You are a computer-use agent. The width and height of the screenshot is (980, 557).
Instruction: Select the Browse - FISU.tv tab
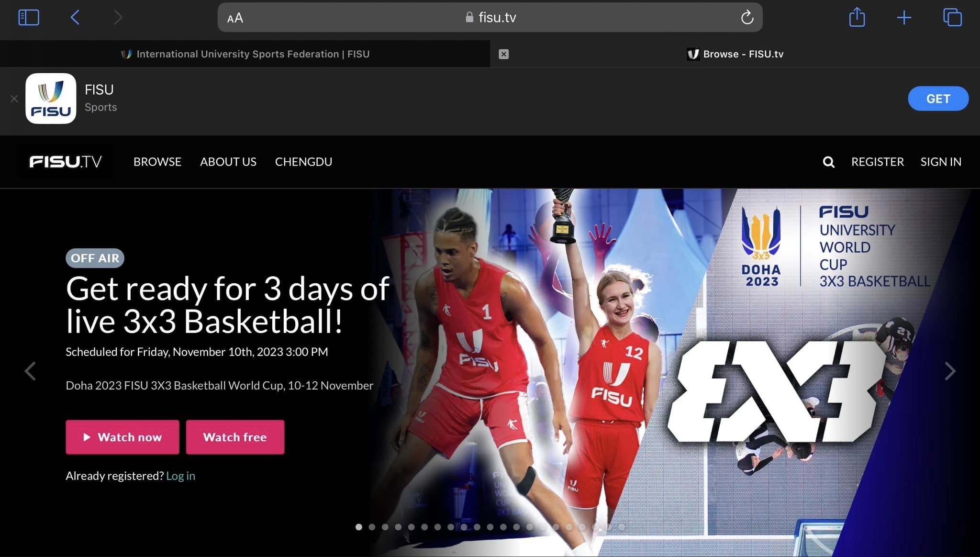tap(735, 54)
